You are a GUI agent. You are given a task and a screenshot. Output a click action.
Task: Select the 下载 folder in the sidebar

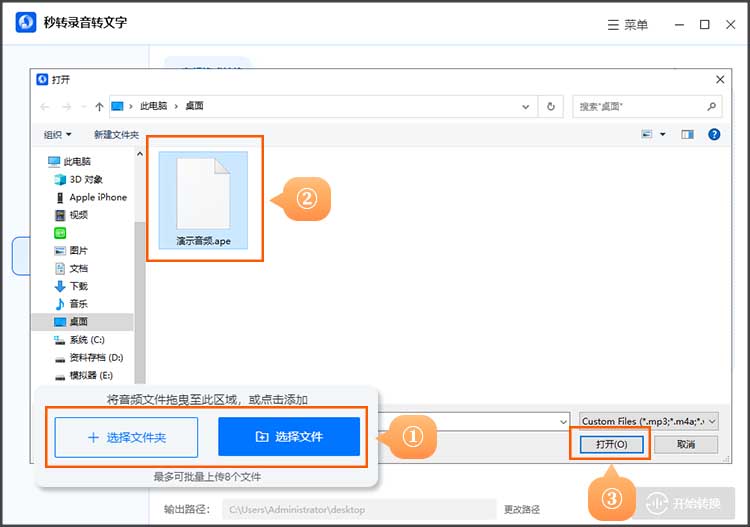[x=77, y=286]
